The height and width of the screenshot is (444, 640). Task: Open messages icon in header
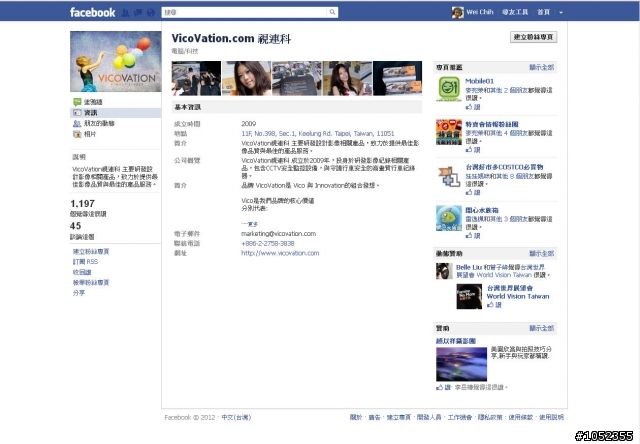[x=138, y=13]
